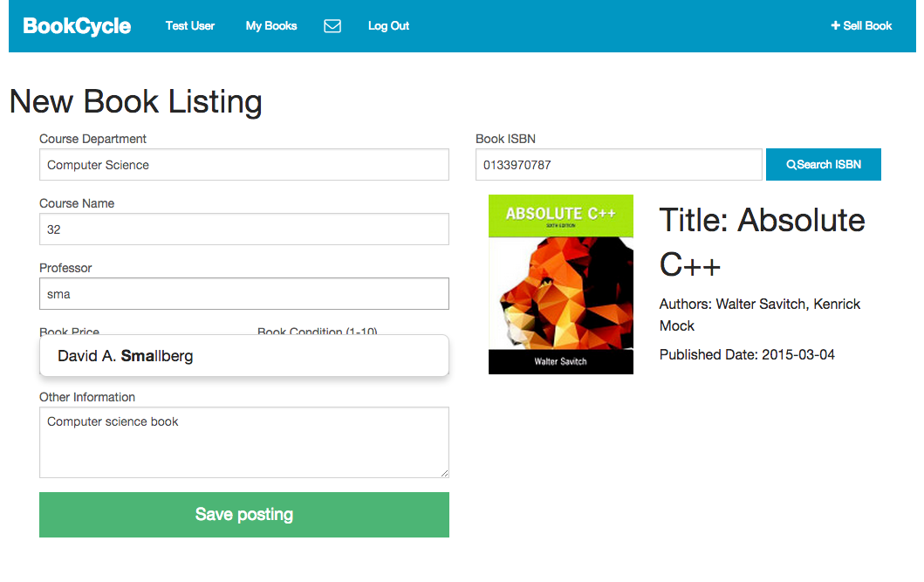Open the Test User profile link
The height and width of the screenshot is (582, 924).
coord(189,26)
